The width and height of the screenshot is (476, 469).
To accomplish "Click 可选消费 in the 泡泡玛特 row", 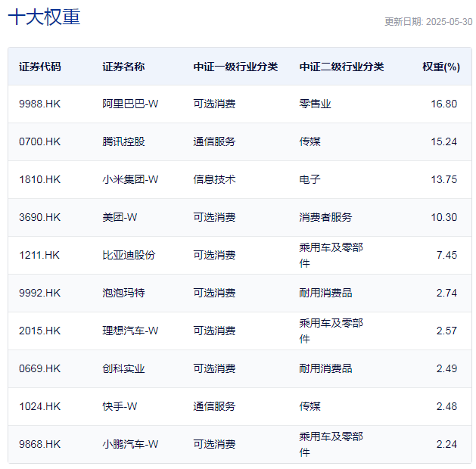I will pyautogui.click(x=214, y=293).
